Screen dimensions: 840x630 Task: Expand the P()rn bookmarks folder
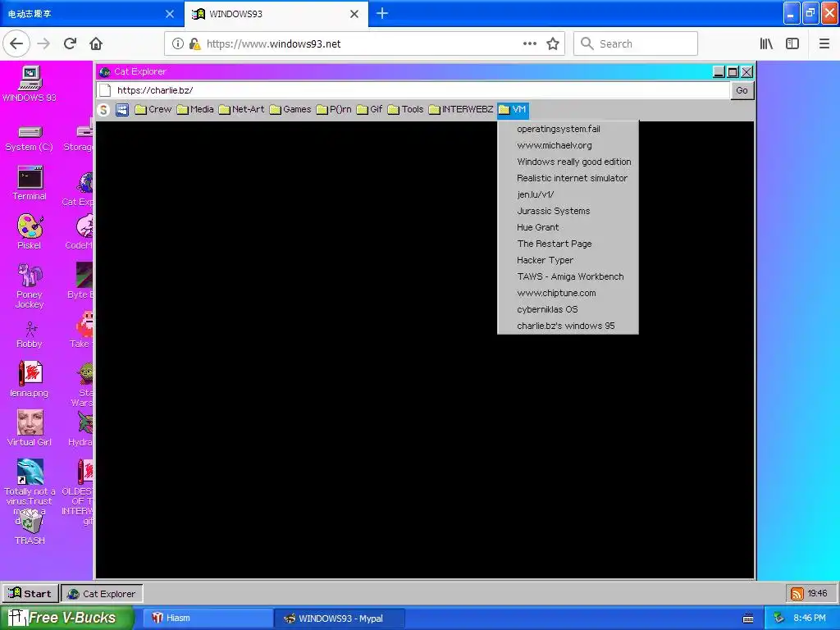click(x=334, y=109)
